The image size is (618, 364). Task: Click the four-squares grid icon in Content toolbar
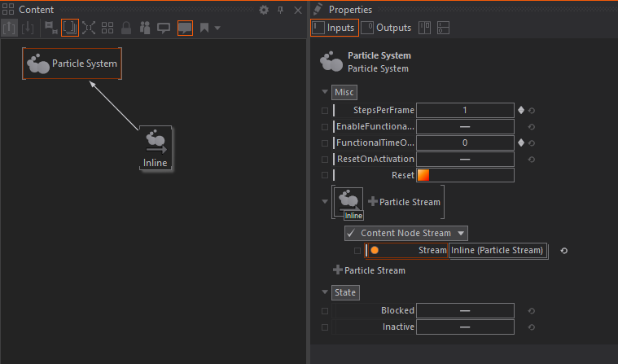(x=107, y=28)
